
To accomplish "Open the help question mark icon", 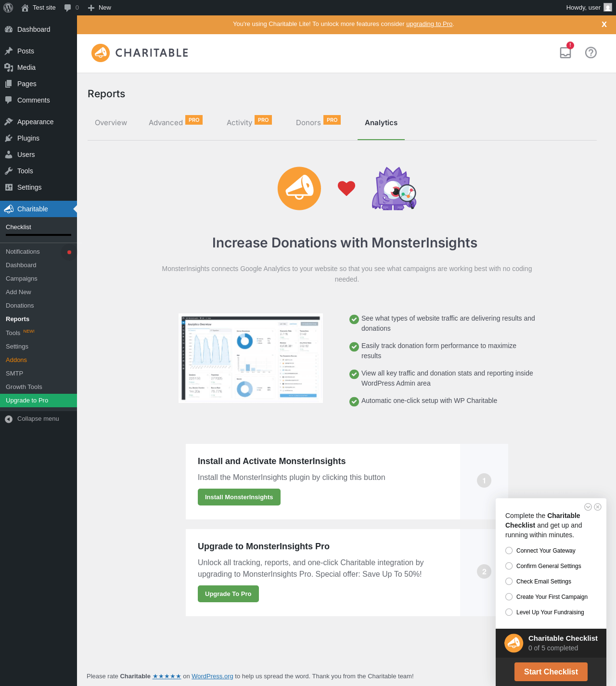I will click(591, 52).
